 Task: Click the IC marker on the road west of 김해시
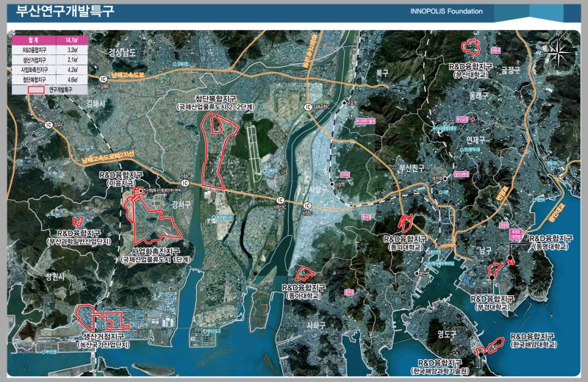pos(49,124)
